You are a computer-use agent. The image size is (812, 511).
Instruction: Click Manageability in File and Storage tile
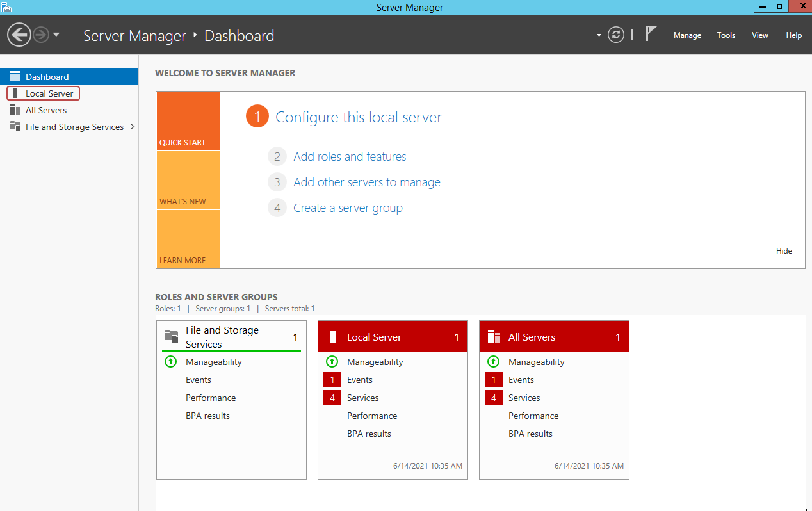(214, 362)
